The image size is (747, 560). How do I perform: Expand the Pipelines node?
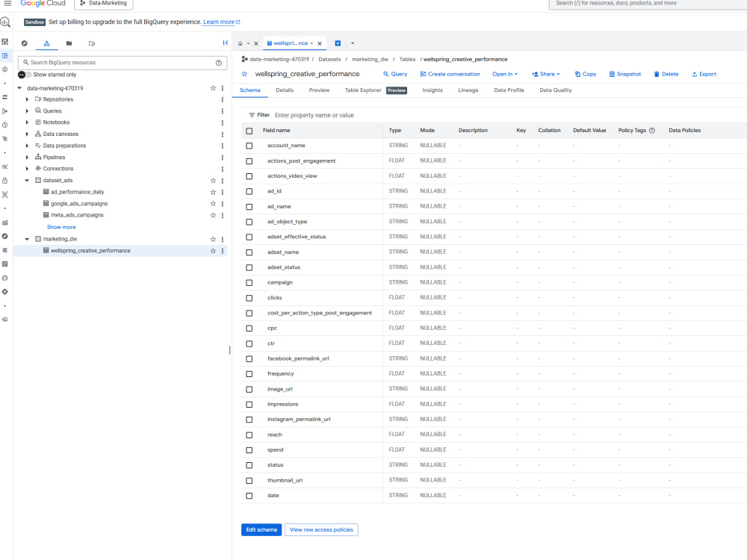pos(27,157)
